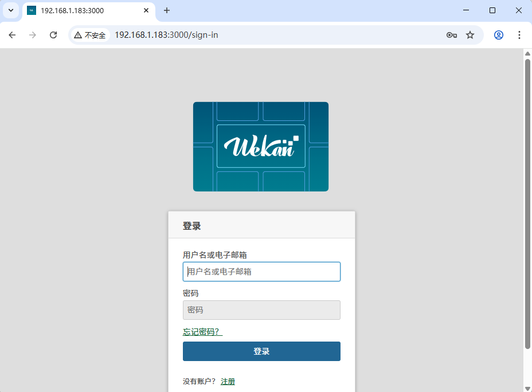532x392 pixels.
Task: Open the saved passwords key icon
Action: tap(452, 35)
